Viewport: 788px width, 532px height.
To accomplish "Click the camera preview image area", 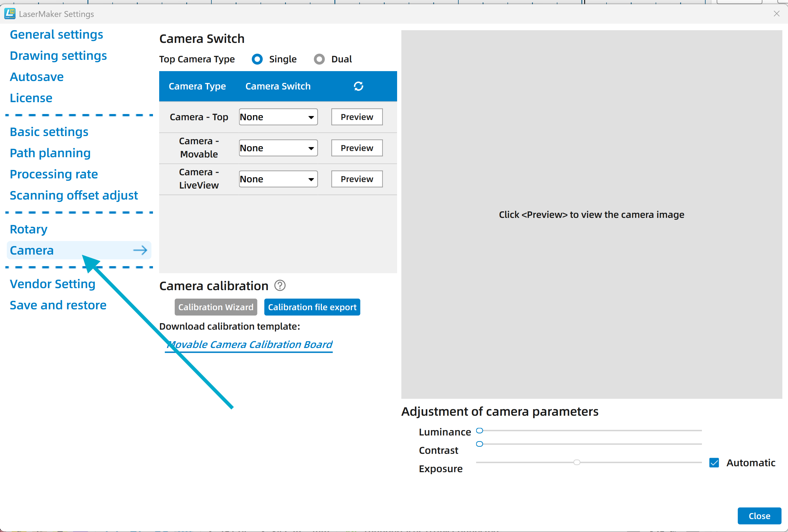I will [x=591, y=214].
